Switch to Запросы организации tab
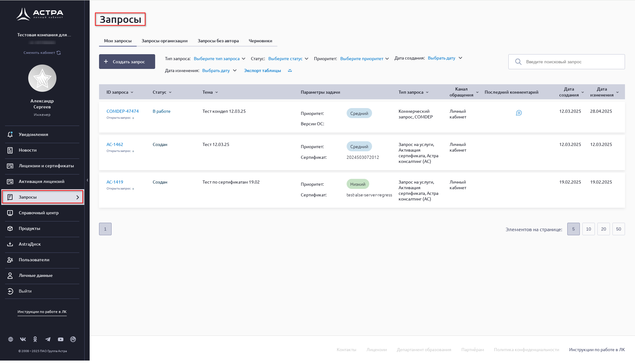The height and width of the screenshot is (364, 635). point(164,41)
